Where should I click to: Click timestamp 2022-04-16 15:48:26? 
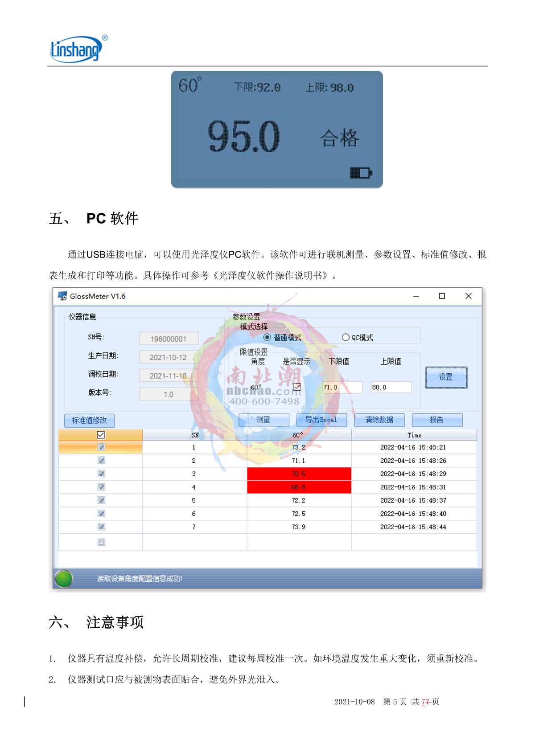pos(413,460)
